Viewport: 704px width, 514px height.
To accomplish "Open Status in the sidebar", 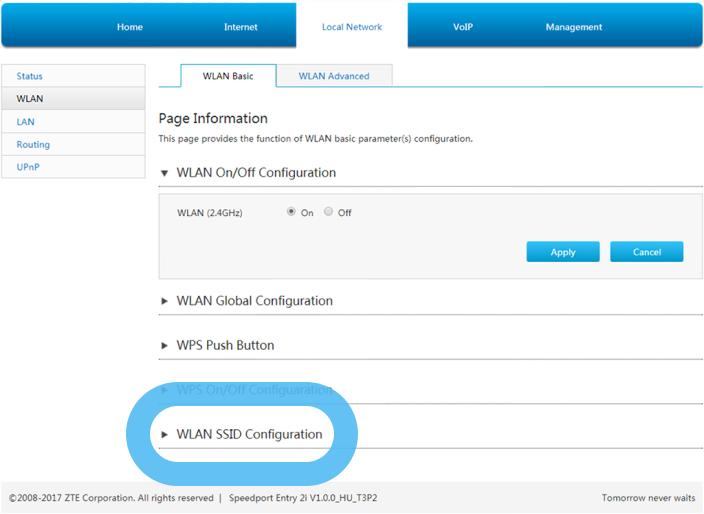I will coord(30,76).
